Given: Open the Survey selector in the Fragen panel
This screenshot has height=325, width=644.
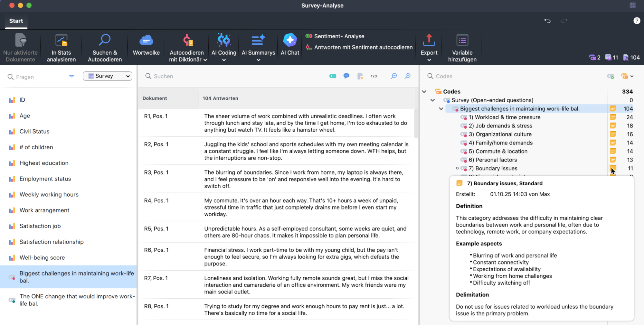Looking at the screenshot, I should [107, 76].
